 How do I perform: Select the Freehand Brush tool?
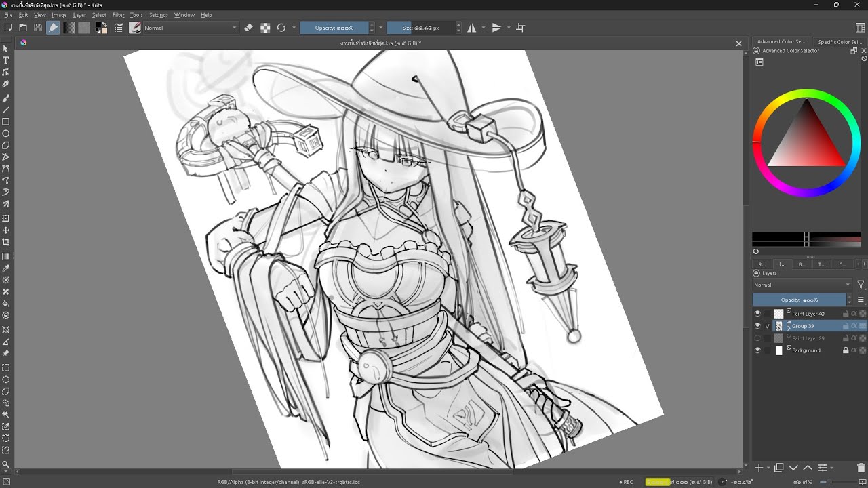6,98
